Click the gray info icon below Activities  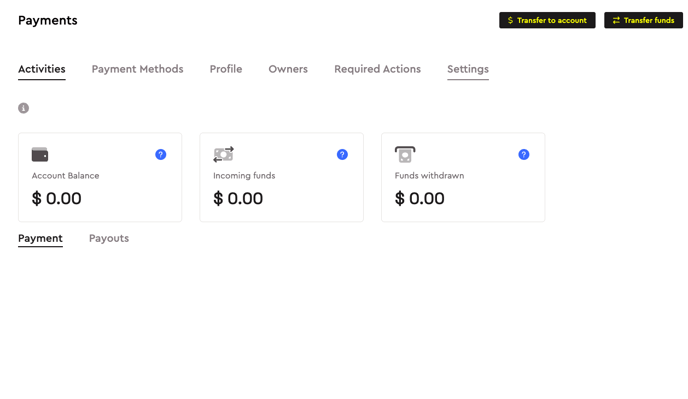(x=23, y=108)
